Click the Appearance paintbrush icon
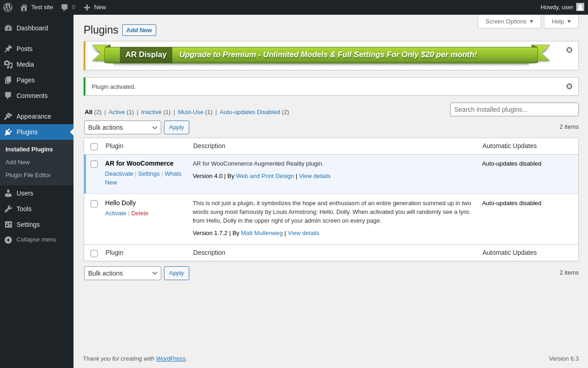This screenshot has width=588, height=368. point(8,116)
